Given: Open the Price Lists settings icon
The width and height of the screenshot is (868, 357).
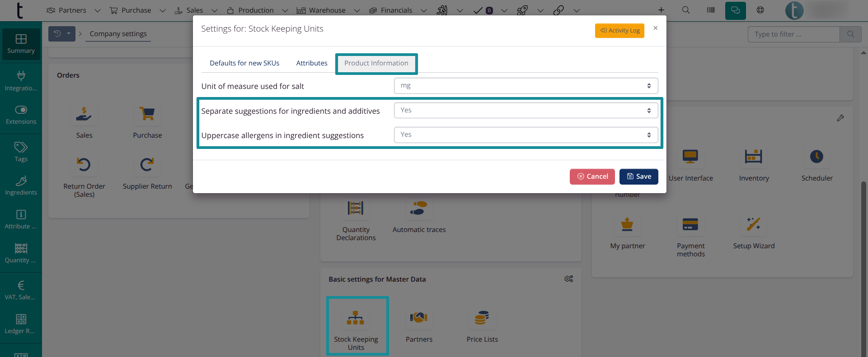Looking at the screenshot, I should coord(482,318).
